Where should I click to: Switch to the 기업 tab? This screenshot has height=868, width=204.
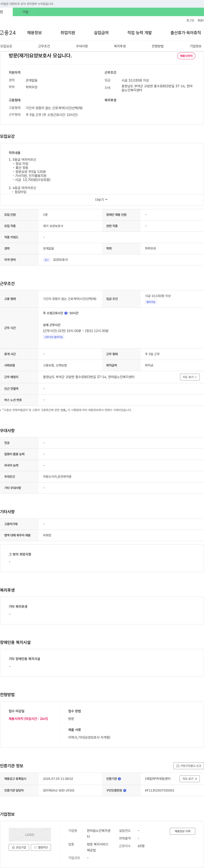25,12
